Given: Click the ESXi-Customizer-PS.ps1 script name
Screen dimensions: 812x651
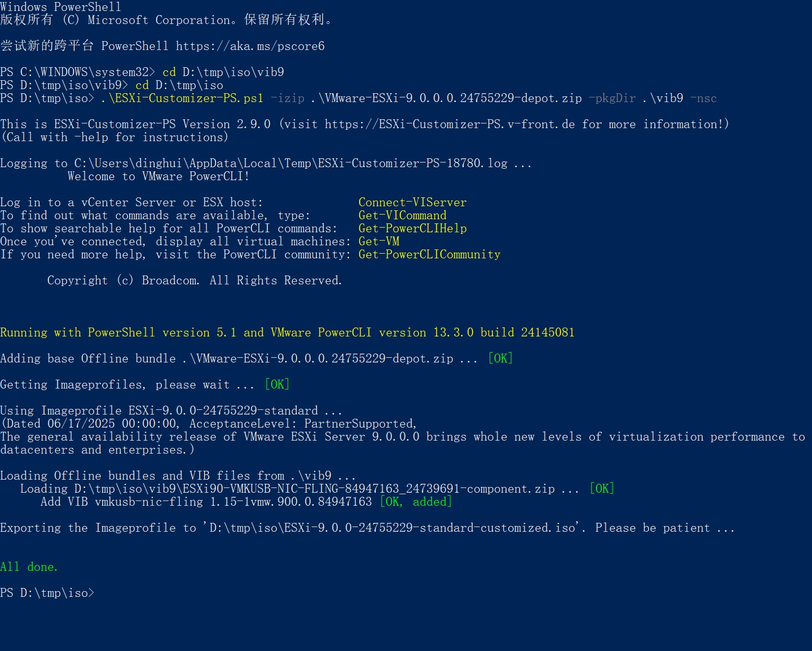Looking at the screenshot, I should pos(186,98).
